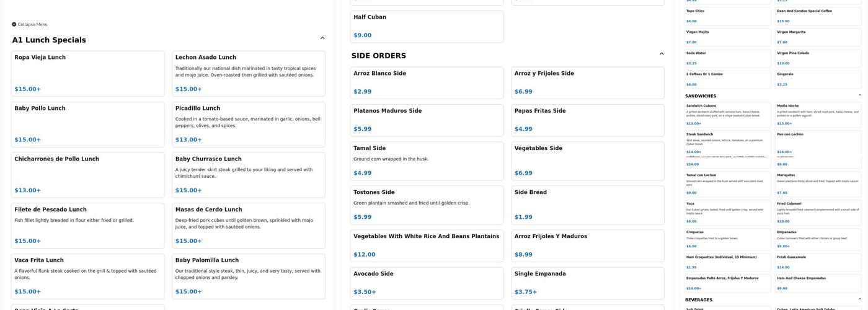The height and width of the screenshot is (310, 868).
Task: Open the Lechon Asado Lunch card
Action: pyautogui.click(x=248, y=73)
